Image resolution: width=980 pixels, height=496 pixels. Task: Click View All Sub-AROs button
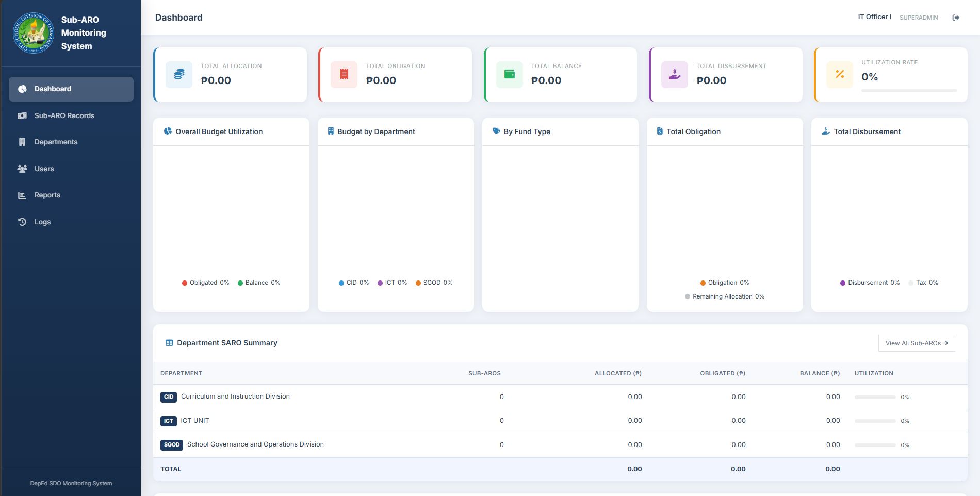click(x=917, y=343)
